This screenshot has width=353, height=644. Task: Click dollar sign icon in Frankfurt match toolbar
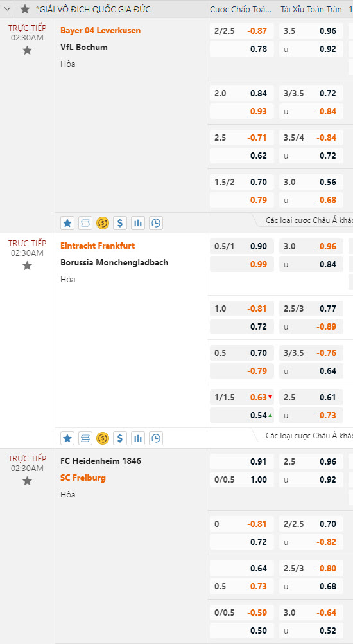tap(120, 438)
